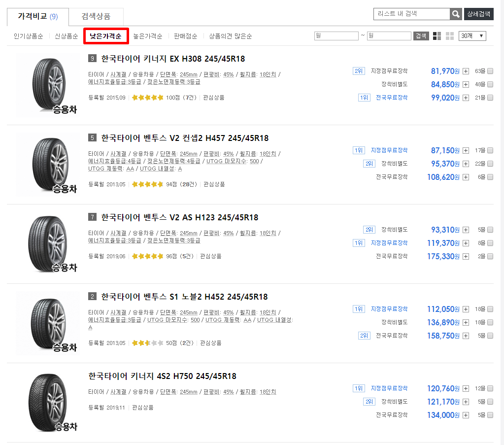This screenshot has width=504, height=445.
Task: Open 한국타이어 벤투스 V2 컨셉2 H457 title
Action: (x=185, y=138)
